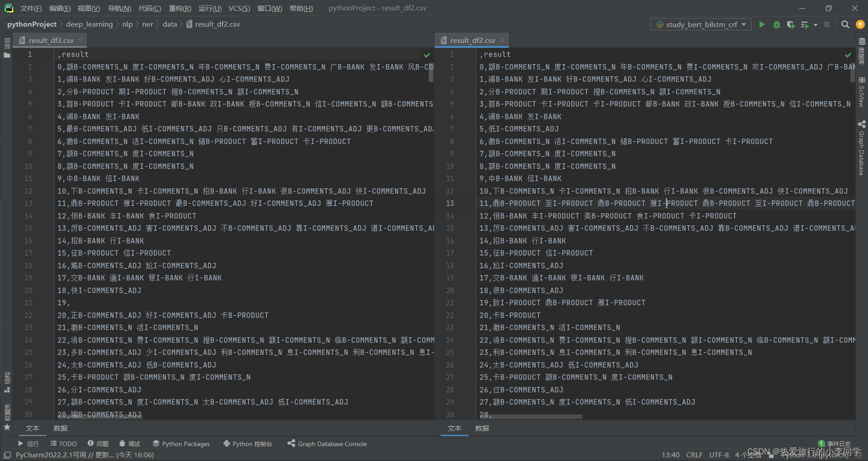The image size is (868, 461).
Task: Open the 事件日志 event log
Action: [x=835, y=444]
